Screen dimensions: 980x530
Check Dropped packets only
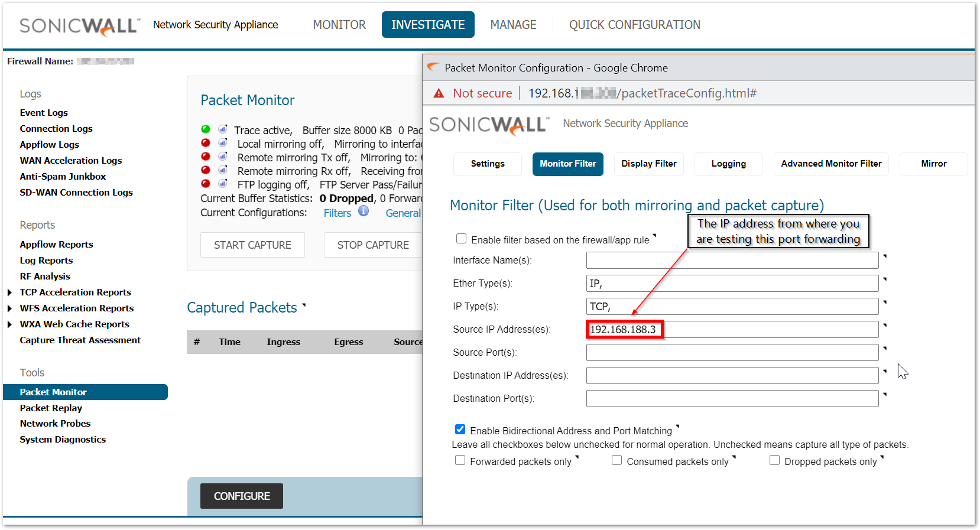[x=774, y=460]
